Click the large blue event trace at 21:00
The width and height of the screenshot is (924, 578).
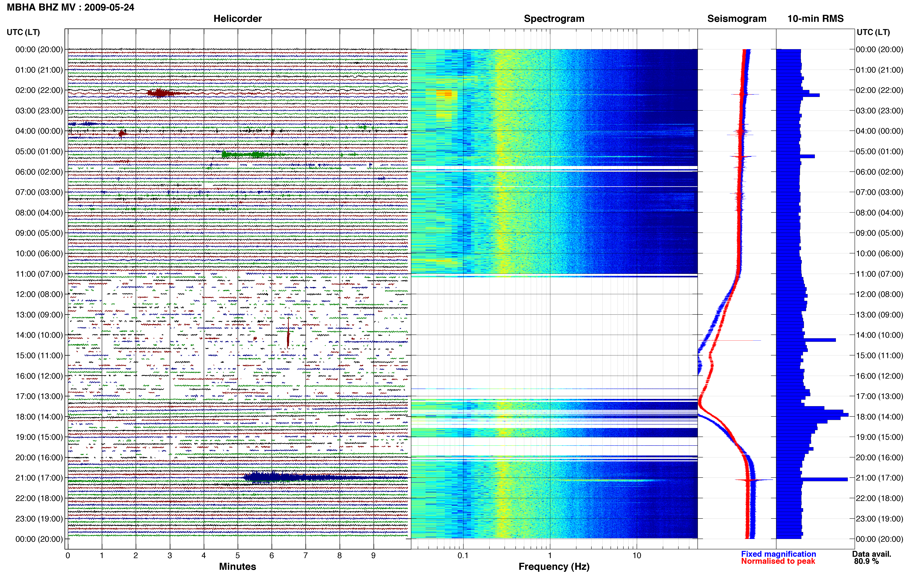click(x=325, y=477)
